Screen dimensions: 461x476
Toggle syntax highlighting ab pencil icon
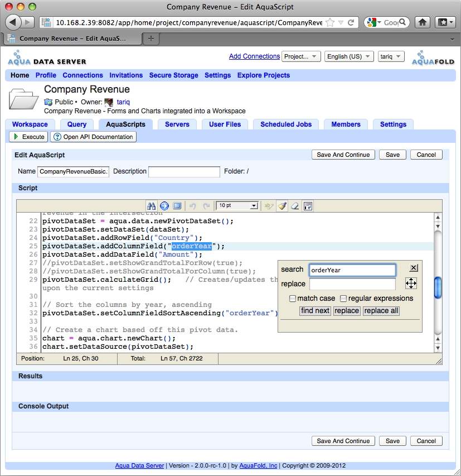click(269, 206)
